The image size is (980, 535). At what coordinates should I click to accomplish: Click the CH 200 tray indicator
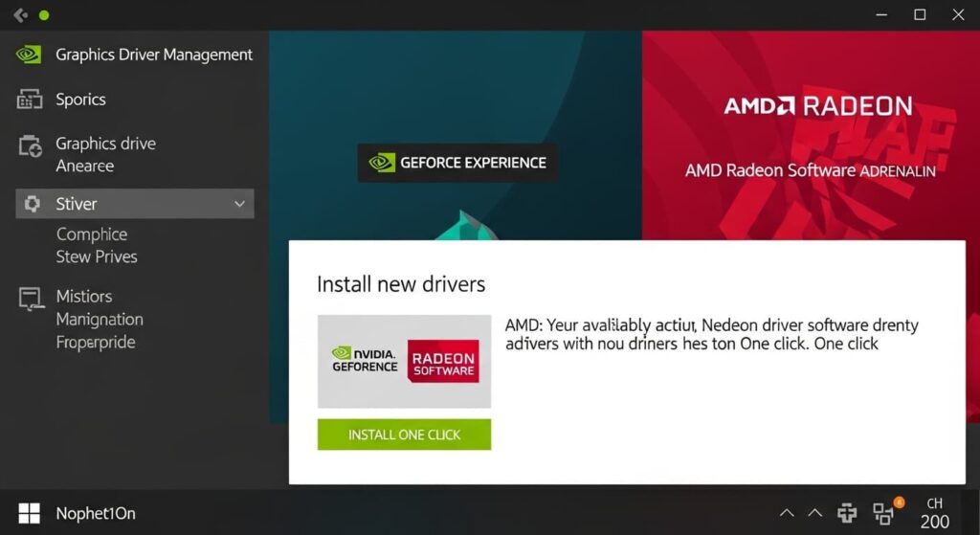point(935,512)
